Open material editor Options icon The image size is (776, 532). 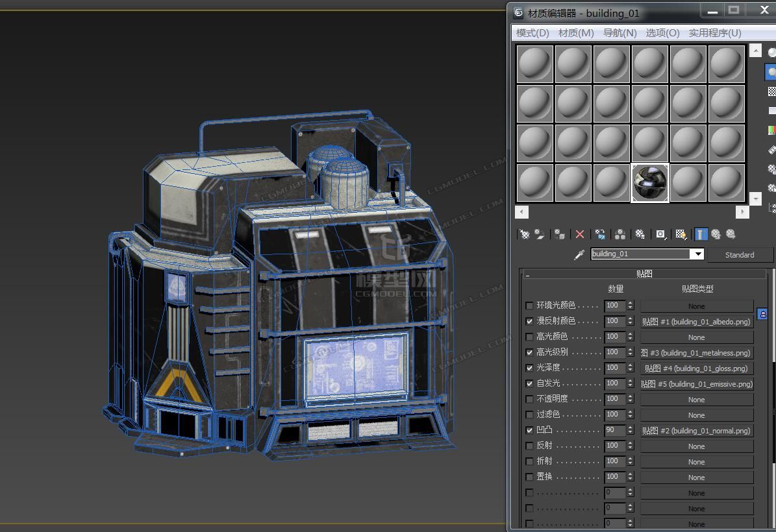point(771,169)
